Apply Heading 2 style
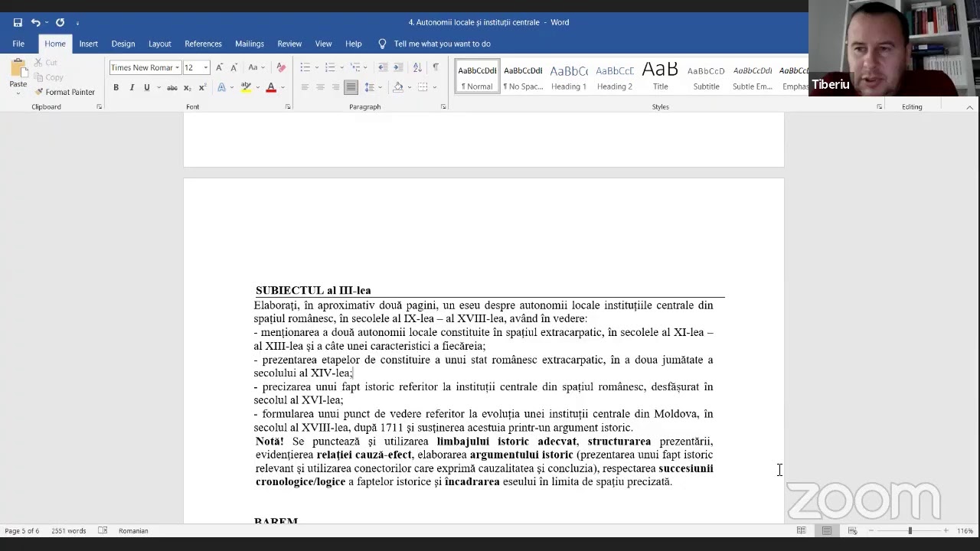Viewport: 980px width, 551px height. pyautogui.click(x=615, y=76)
